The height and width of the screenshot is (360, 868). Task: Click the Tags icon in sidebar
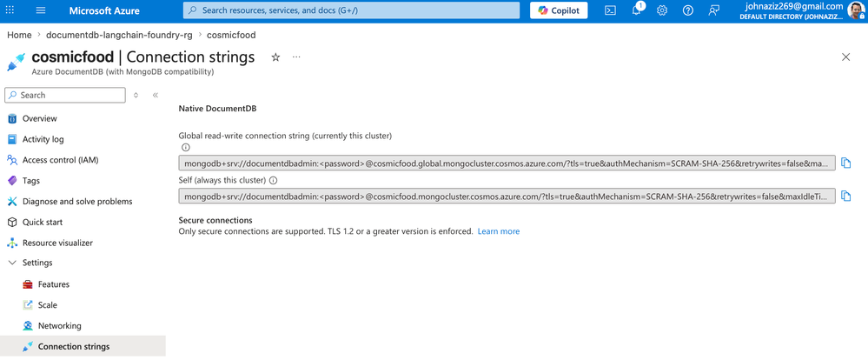(12, 181)
